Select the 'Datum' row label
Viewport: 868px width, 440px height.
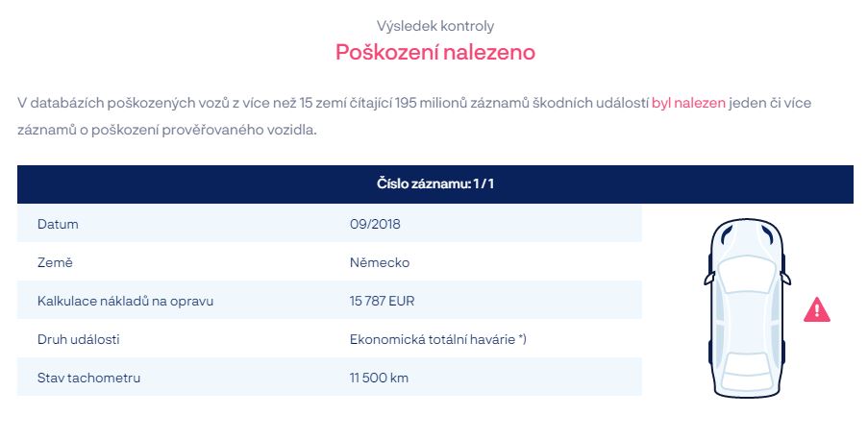tap(58, 224)
